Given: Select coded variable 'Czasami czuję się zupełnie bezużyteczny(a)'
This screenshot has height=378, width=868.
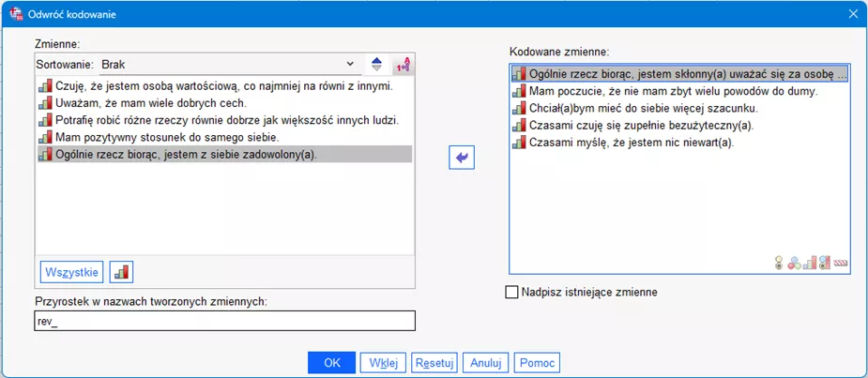Looking at the screenshot, I should click(679, 125).
